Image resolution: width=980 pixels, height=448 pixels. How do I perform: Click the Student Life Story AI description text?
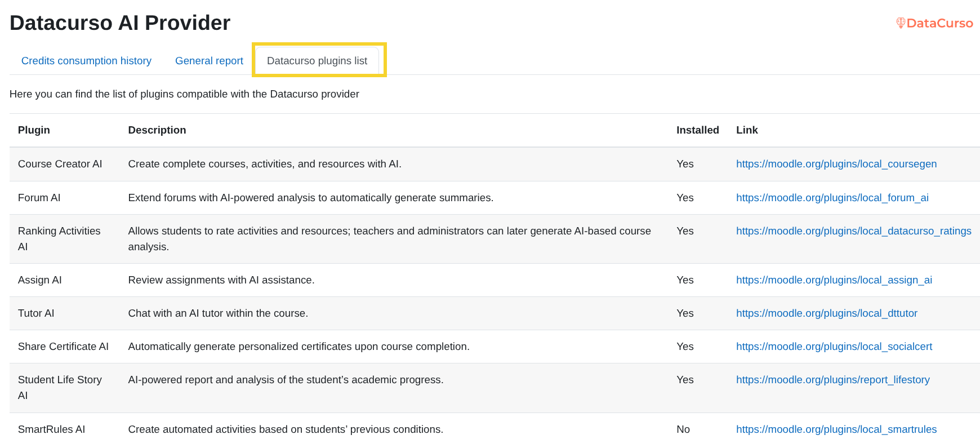[286, 380]
